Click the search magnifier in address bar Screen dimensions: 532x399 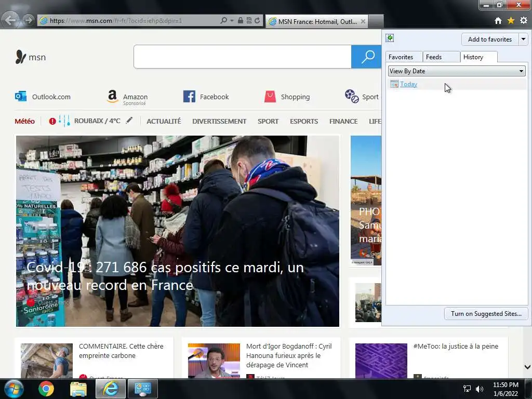[x=223, y=21]
